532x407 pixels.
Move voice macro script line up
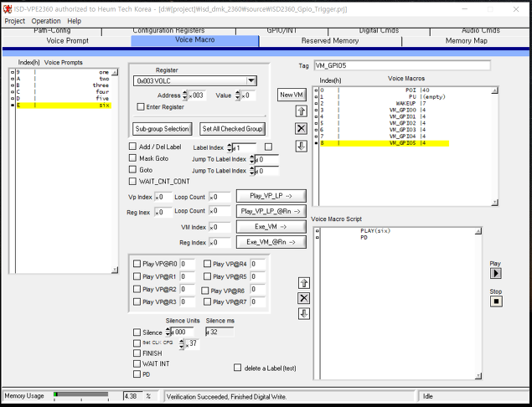tap(303, 283)
